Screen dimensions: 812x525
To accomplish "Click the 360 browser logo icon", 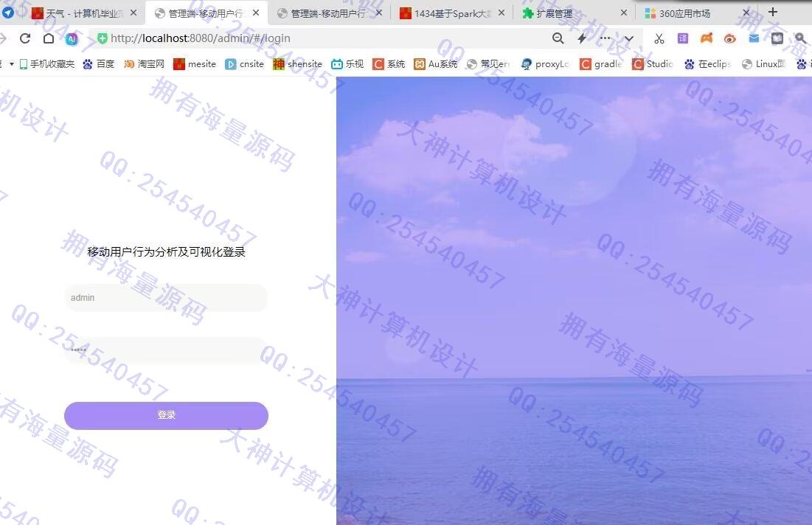I will (x=7, y=13).
